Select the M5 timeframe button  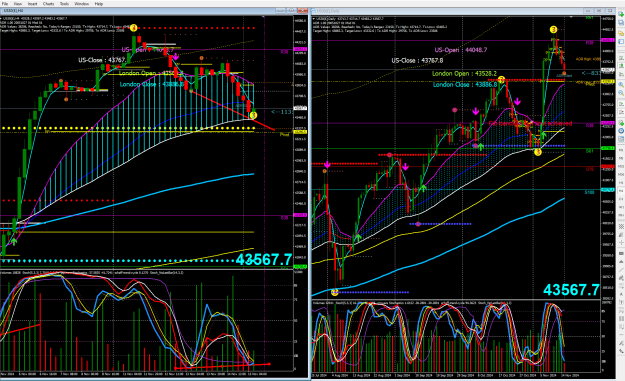tap(621, 158)
